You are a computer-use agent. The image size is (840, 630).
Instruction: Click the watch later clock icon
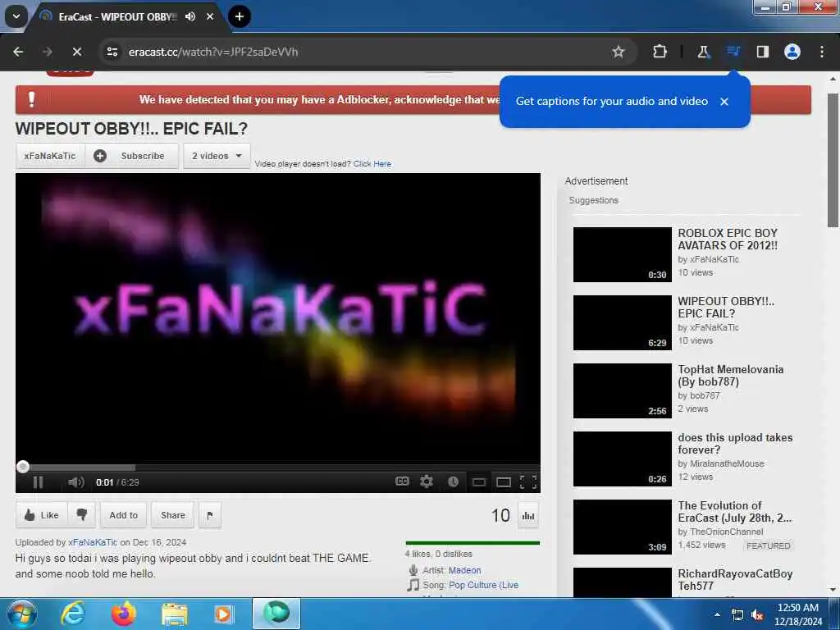click(x=453, y=482)
